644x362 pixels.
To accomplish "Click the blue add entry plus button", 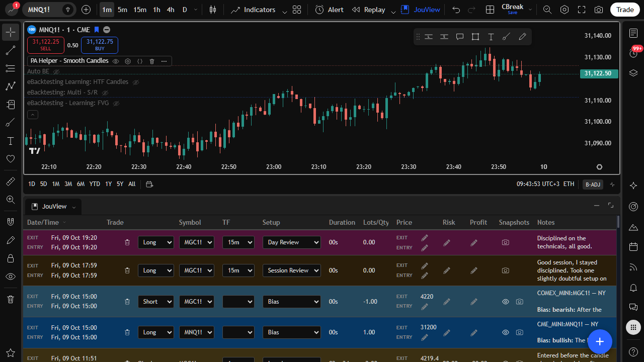I will click(600, 342).
